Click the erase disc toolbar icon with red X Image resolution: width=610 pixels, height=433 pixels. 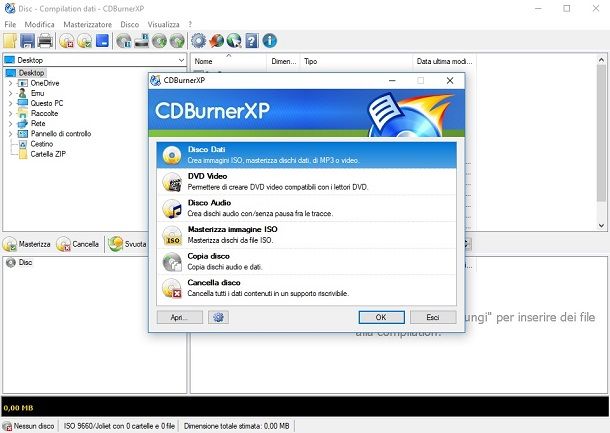click(x=67, y=40)
